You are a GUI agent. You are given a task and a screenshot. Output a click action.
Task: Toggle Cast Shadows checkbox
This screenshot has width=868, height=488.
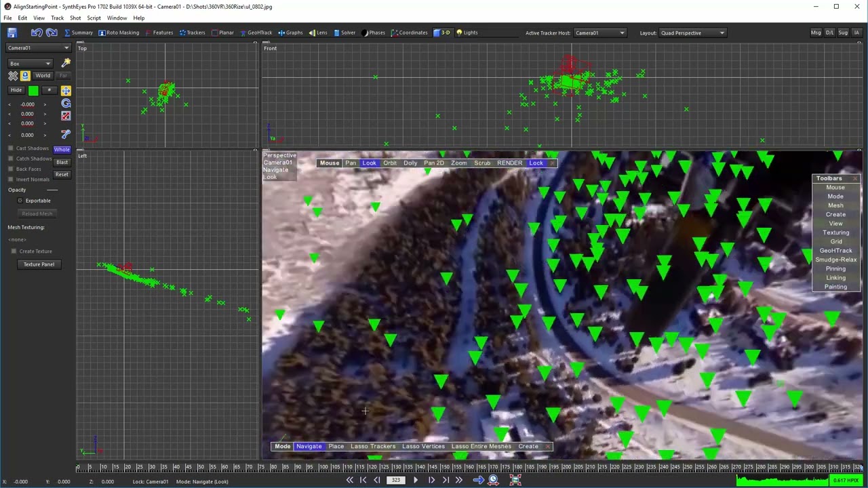click(x=11, y=148)
